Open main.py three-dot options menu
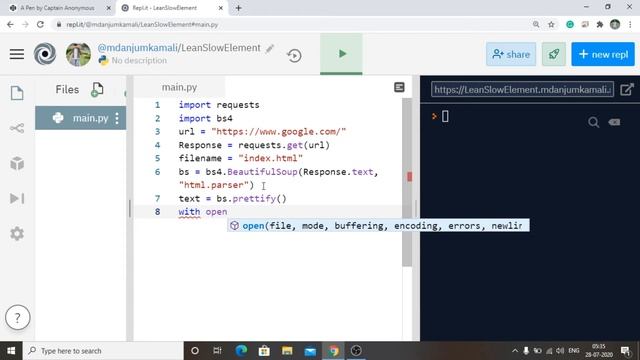This screenshot has width=640, height=360. pos(117,118)
